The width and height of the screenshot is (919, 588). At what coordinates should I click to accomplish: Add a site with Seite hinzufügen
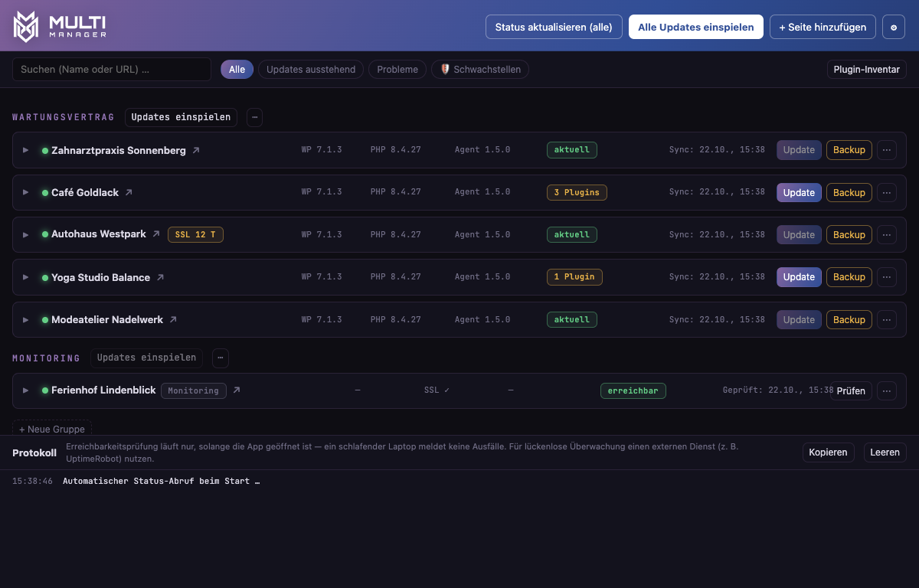tap(823, 27)
